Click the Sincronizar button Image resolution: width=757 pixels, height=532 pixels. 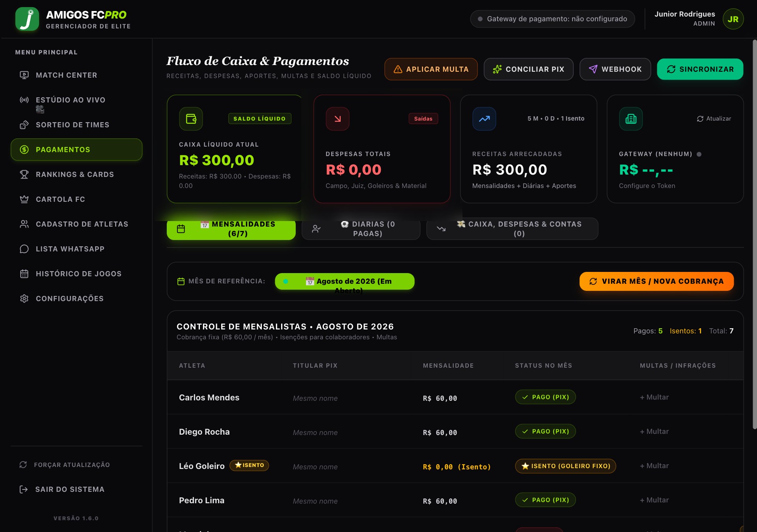[x=700, y=69]
